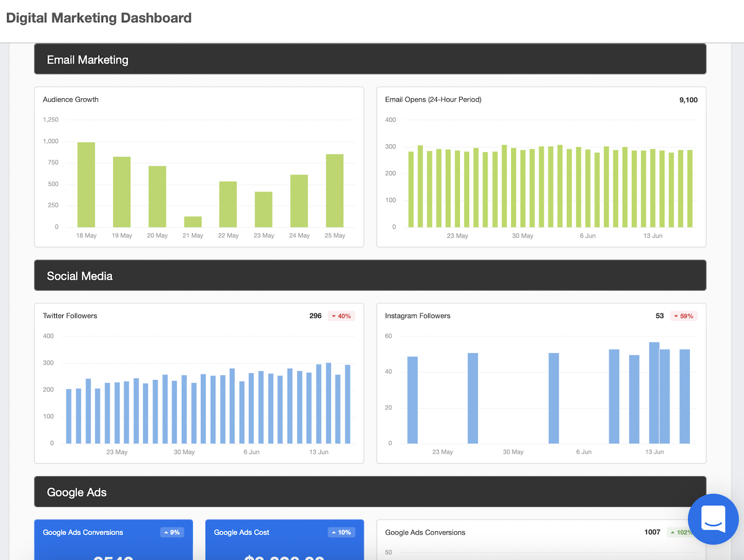Viewport: 744px width, 560px height.
Task: Click the Social Media section header
Action: (370, 275)
